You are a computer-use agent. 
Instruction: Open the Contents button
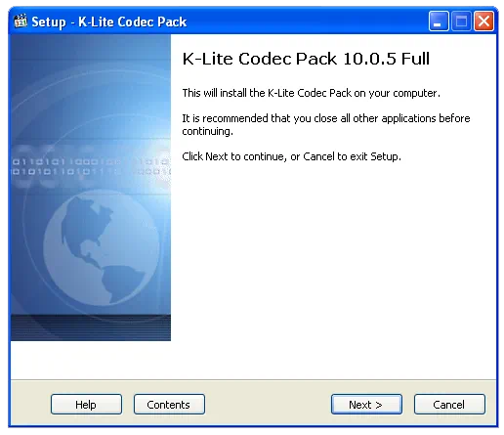point(169,405)
